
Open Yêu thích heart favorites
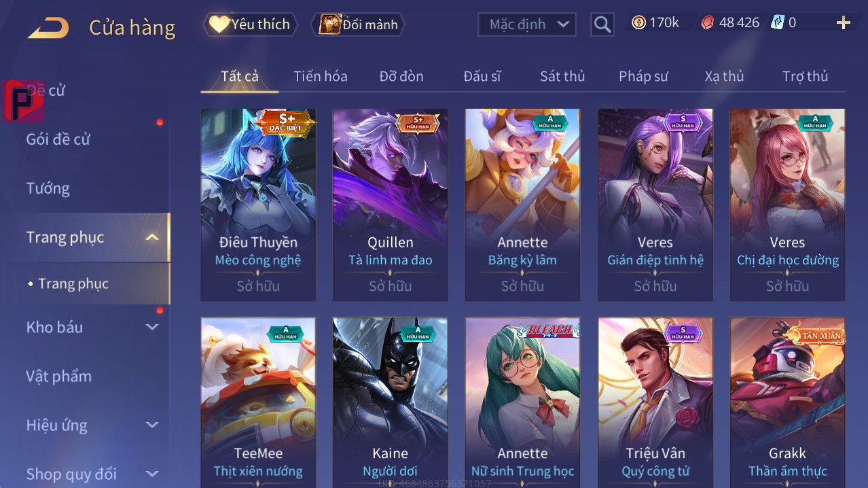click(x=250, y=24)
